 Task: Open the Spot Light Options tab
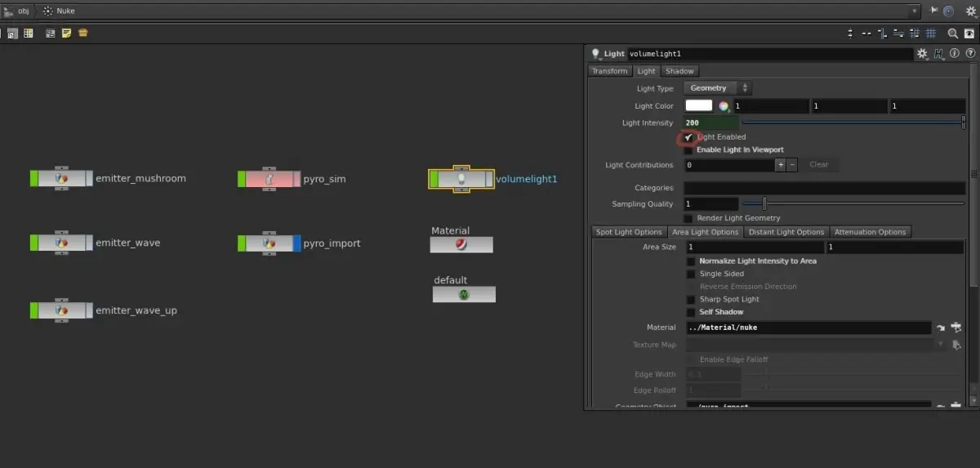click(629, 232)
